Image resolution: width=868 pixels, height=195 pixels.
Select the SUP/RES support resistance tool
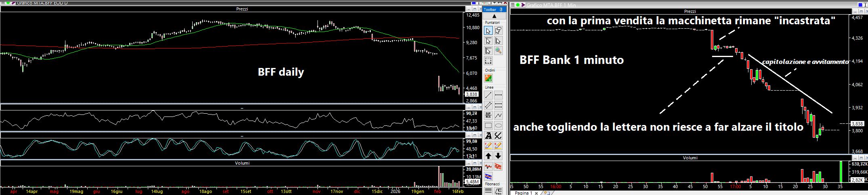pos(488,115)
